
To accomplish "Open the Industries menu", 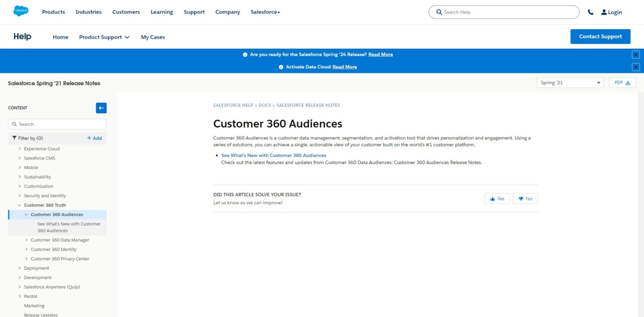I will coord(89,12).
